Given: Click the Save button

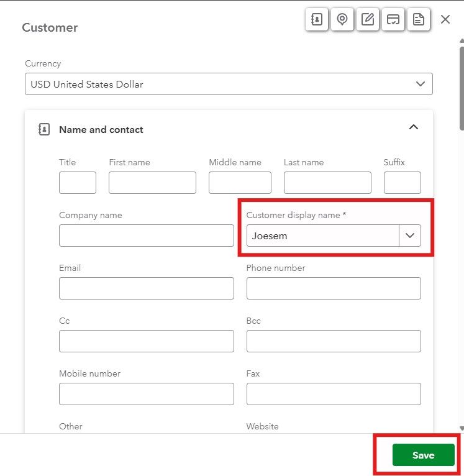Looking at the screenshot, I should click(x=423, y=455).
